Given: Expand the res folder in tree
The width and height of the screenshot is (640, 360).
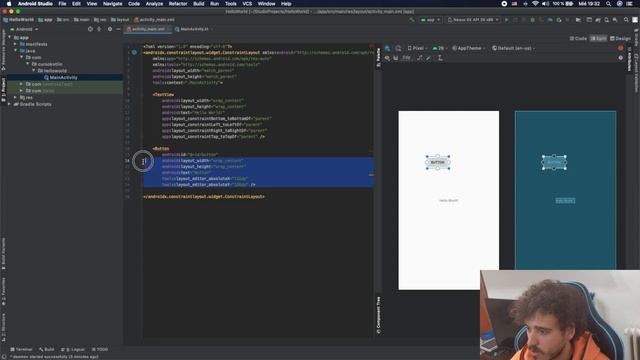Looking at the screenshot, I should [x=16, y=98].
